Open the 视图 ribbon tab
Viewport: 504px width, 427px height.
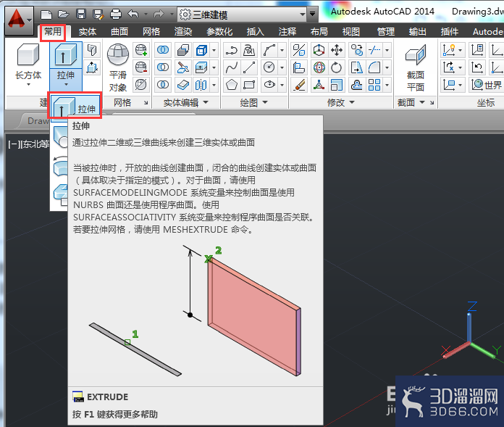click(x=351, y=31)
